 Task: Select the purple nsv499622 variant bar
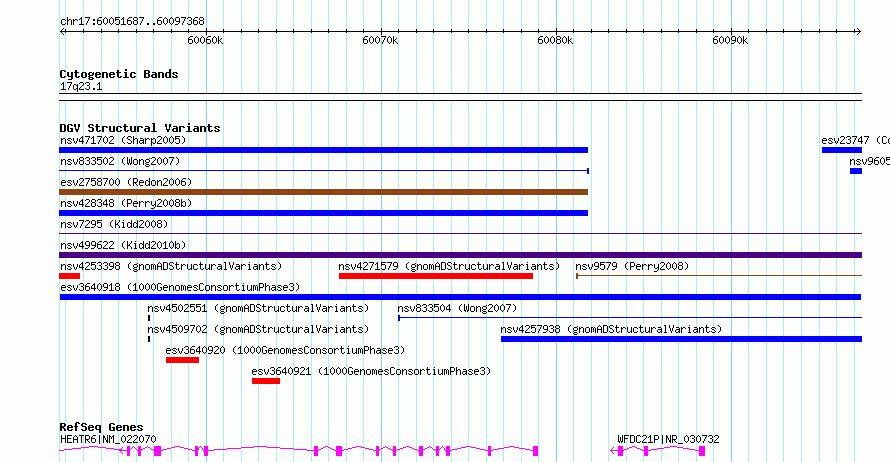point(460,255)
